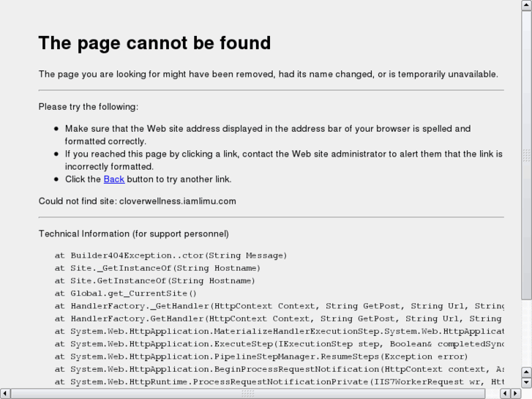Click the up arrow atop the vertical scrollbar
The height and width of the screenshot is (399, 532).
click(526, 5)
